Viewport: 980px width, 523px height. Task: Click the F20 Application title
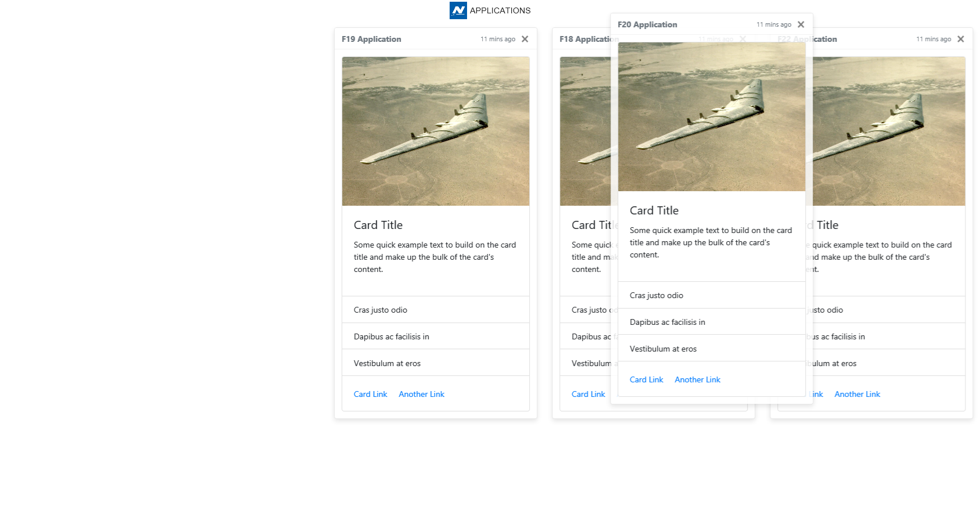point(647,24)
